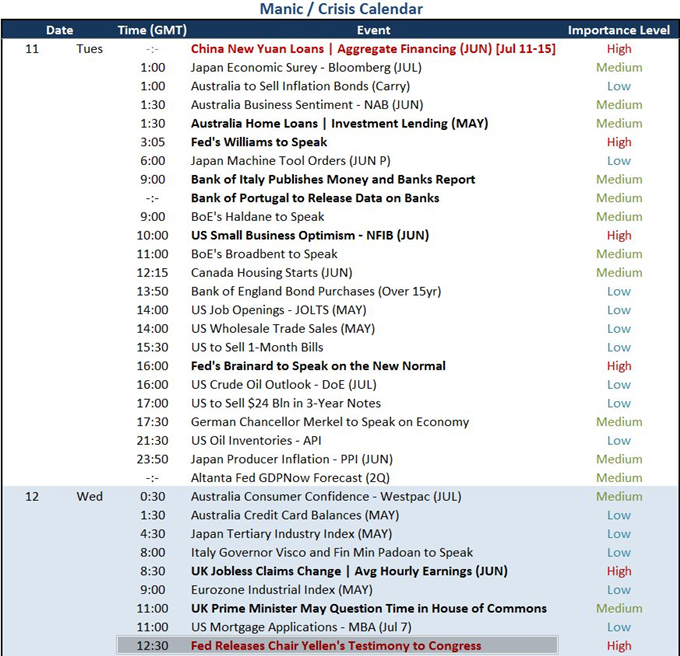Click the '8:30' time cell
The image size is (680, 656).
(x=152, y=571)
